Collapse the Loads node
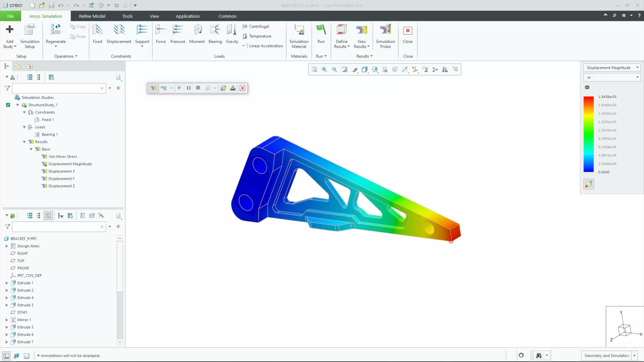Screen dimensions: 644x362 tap(24, 127)
